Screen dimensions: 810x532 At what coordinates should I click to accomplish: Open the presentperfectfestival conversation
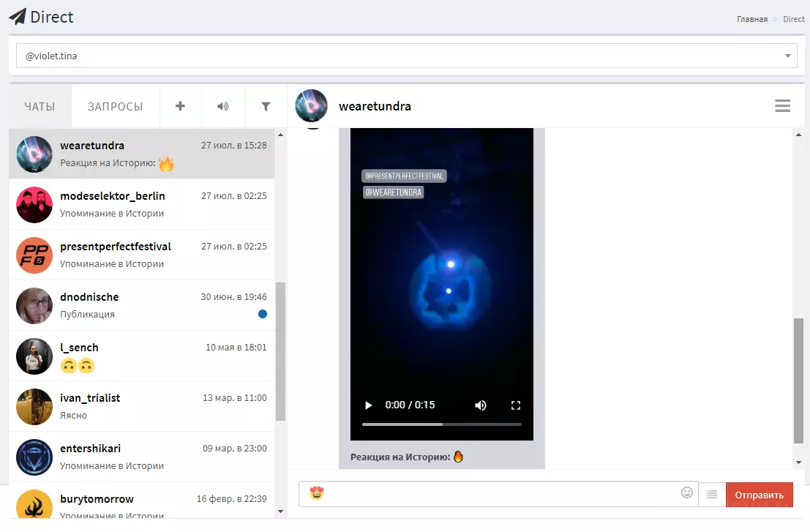tap(141, 255)
